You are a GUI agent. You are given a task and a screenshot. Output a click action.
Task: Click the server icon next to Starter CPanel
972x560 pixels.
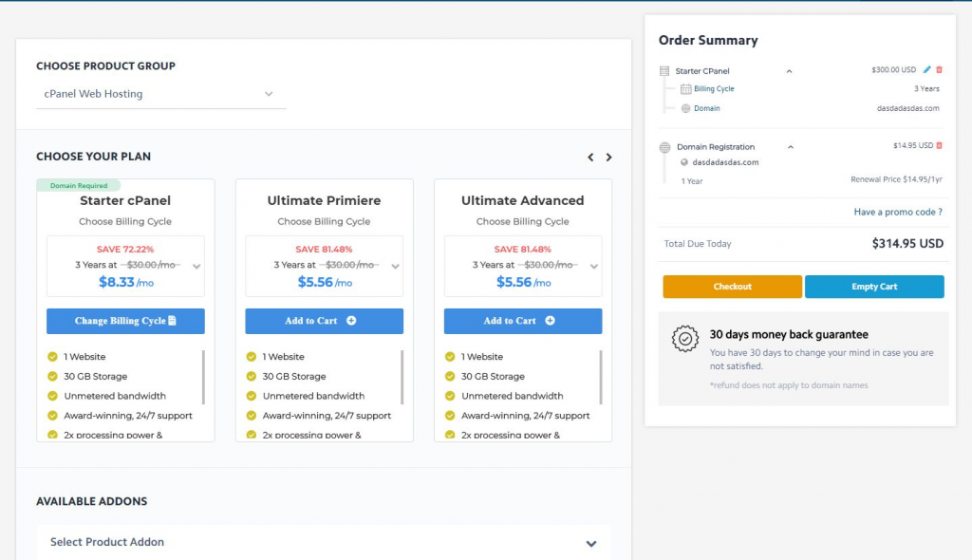pos(664,71)
